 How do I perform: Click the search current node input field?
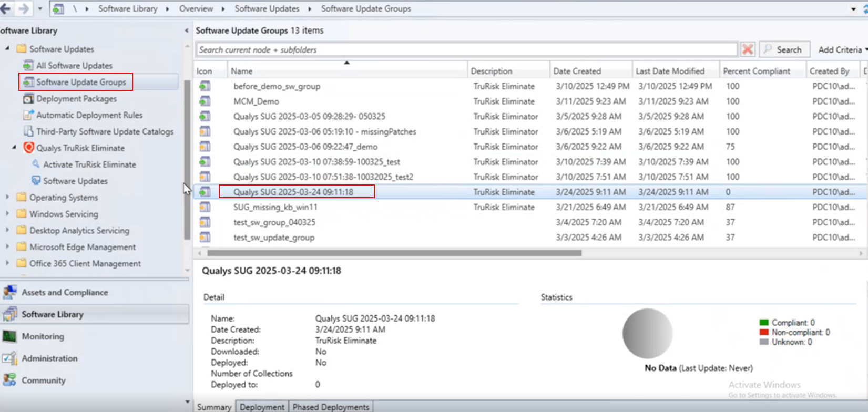(466, 49)
